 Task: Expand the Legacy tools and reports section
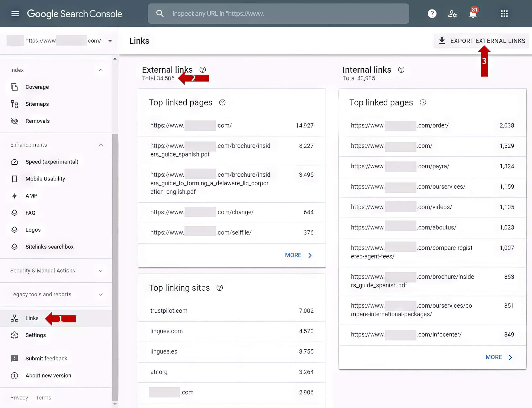pos(101,295)
